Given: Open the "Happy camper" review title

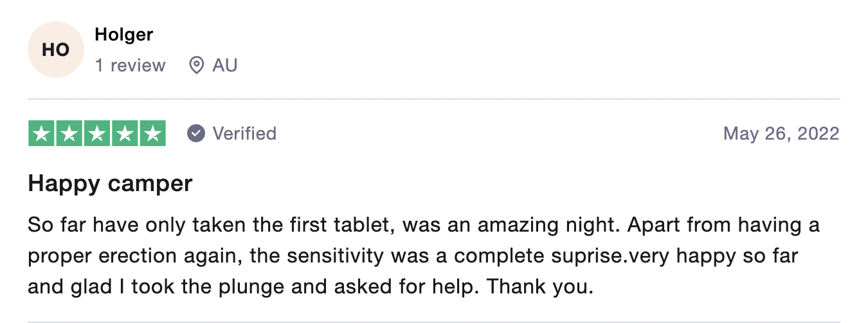Looking at the screenshot, I should click(110, 184).
